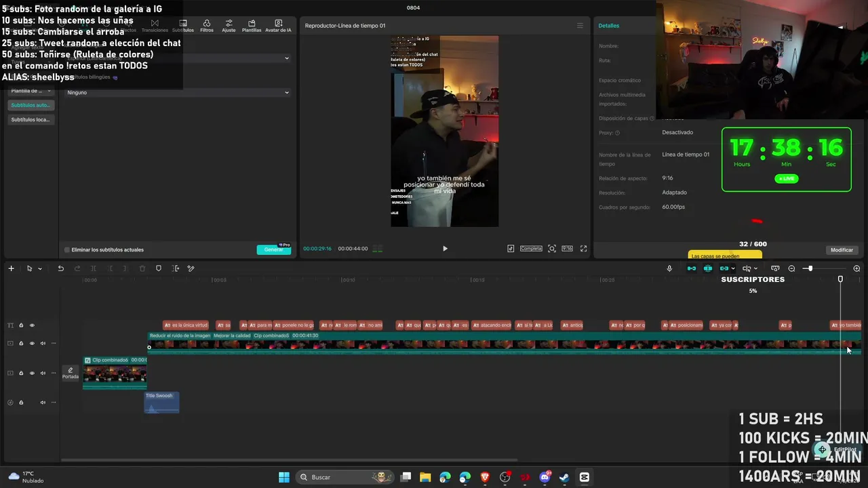Toggle clip linkage

tap(724, 268)
